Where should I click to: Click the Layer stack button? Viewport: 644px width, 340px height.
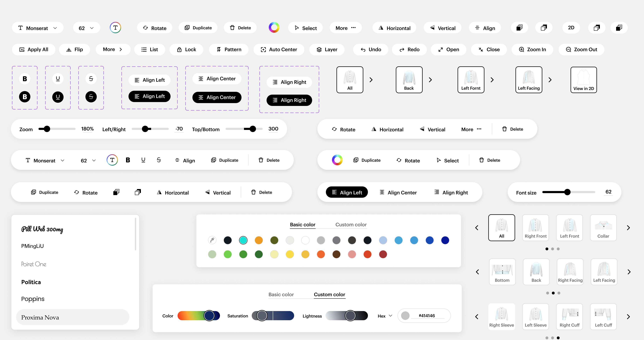(x=327, y=49)
